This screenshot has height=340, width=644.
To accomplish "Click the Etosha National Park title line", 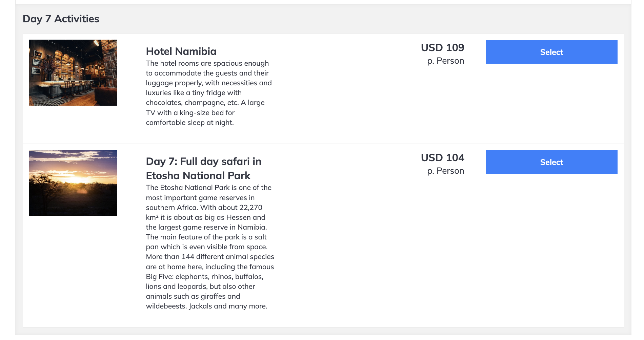I will coord(198,175).
